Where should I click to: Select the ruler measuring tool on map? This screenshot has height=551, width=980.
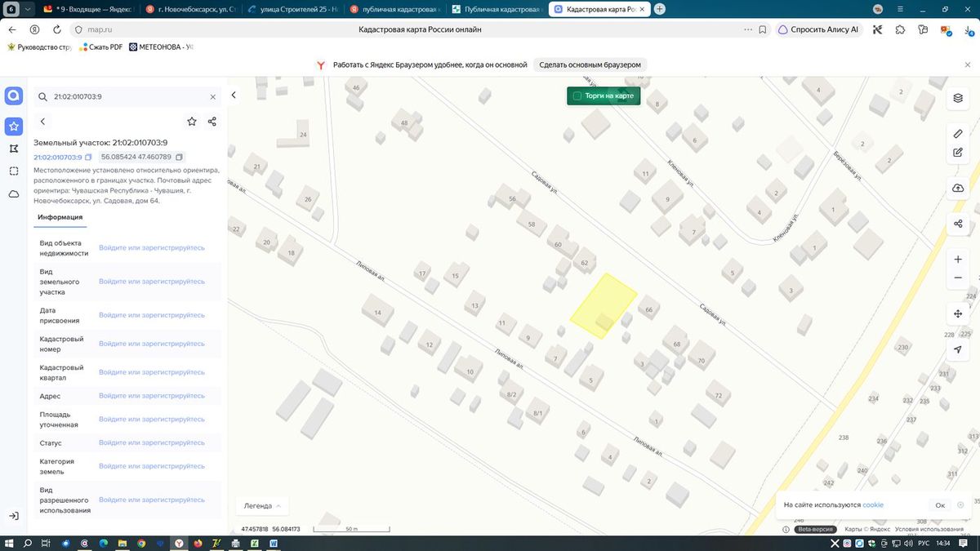958,134
